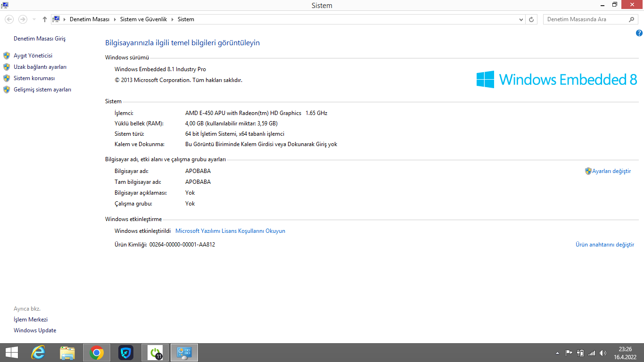Click the battery power tray icon

click(x=580, y=353)
